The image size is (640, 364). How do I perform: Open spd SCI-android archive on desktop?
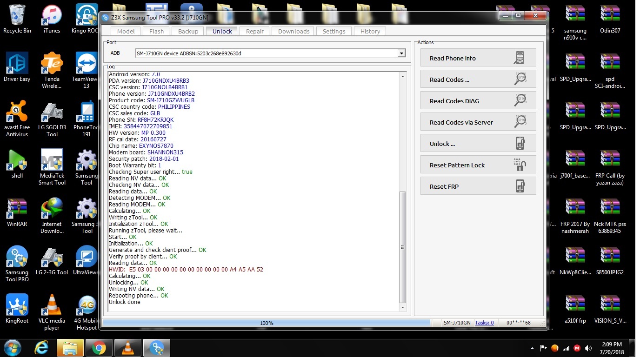coord(610,71)
